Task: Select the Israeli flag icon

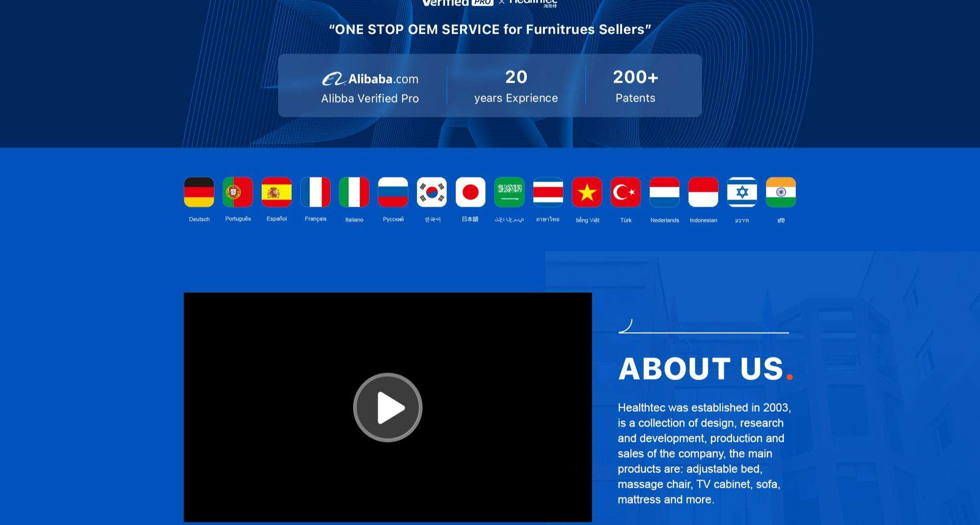Action: [742, 192]
